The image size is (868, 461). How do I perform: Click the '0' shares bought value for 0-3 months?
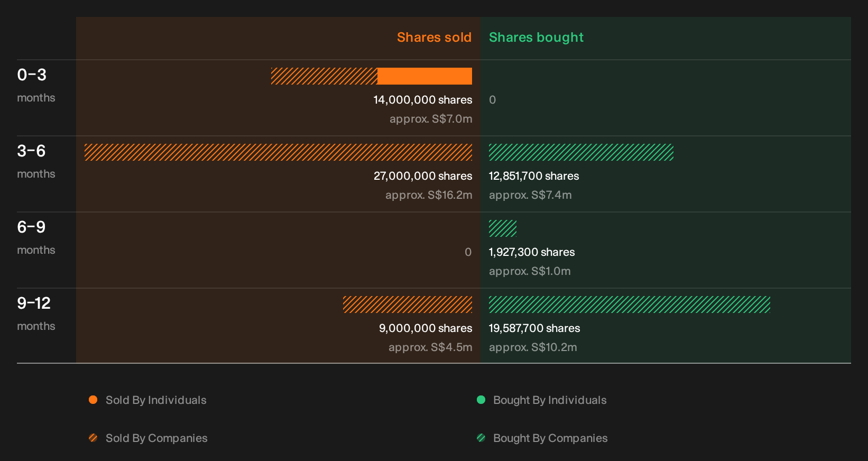point(493,100)
